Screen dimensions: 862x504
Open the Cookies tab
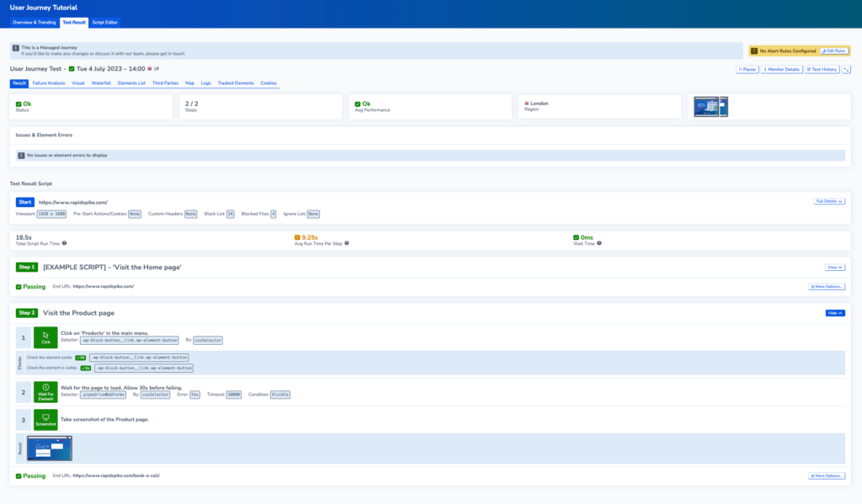[x=269, y=83]
